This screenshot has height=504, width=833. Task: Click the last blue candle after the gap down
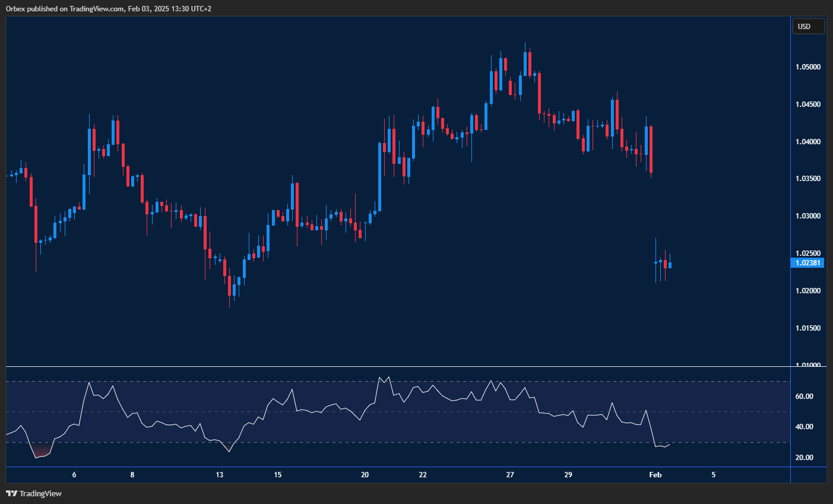click(x=670, y=265)
